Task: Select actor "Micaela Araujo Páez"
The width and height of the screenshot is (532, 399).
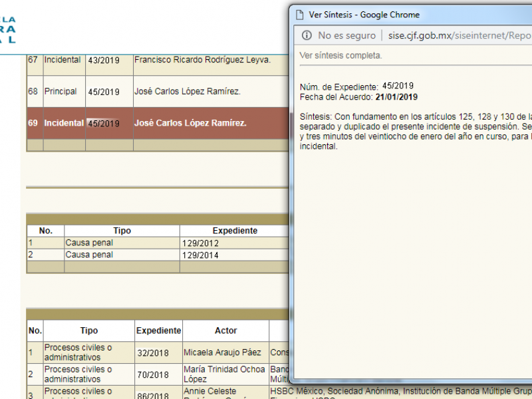Action: (222, 352)
